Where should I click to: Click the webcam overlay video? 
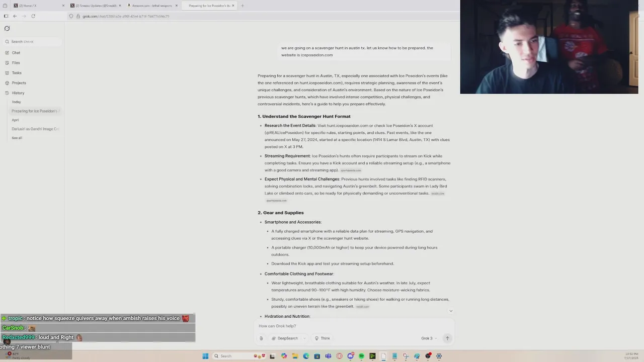pyautogui.click(x=549, y=47)
